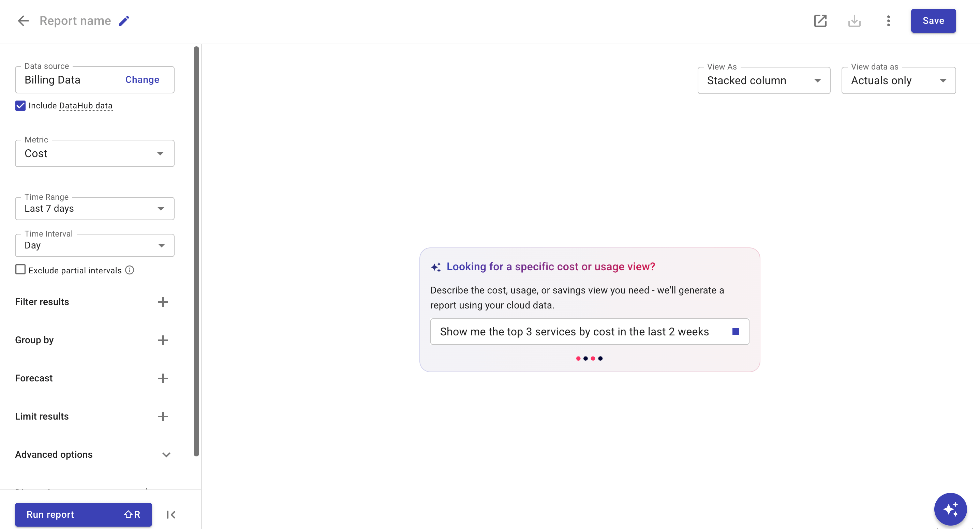This screenshot has width=980, height=529.
Task: Collapse the sidebar panel icon
Action: (x=171, y=515)
